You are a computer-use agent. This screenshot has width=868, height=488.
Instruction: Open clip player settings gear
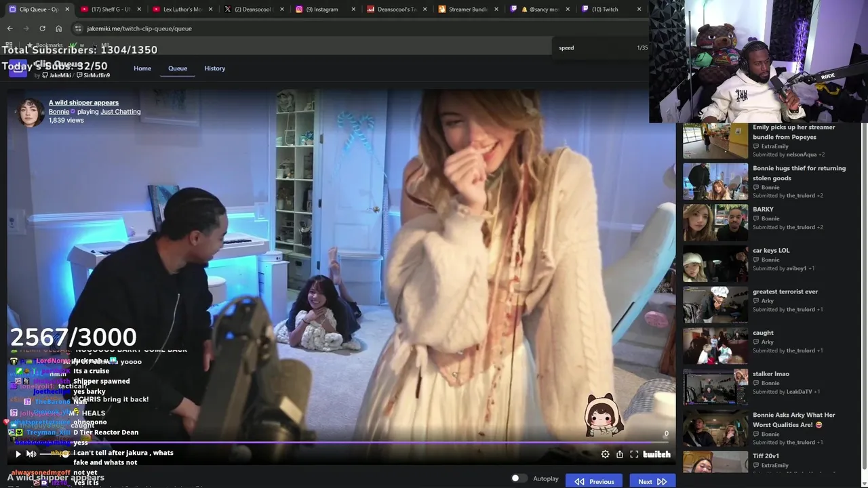pyautogui.click(x=606, y=454)
